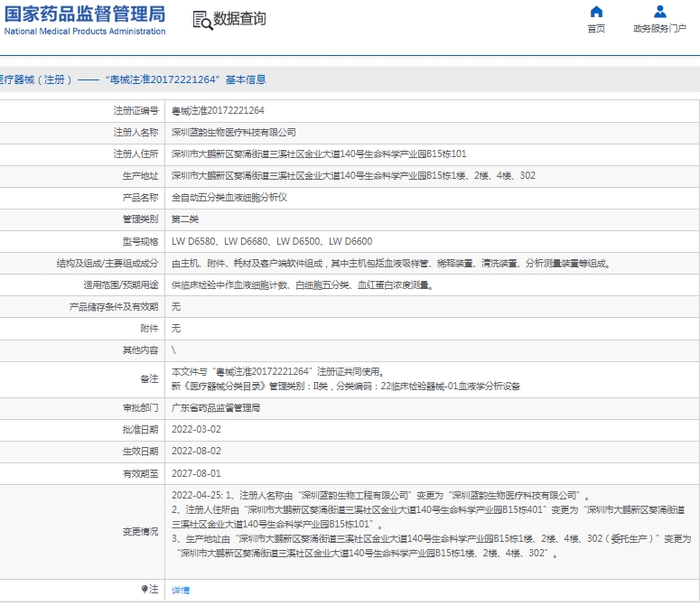
Task: Select expiry date 2027-08-01
Action: pyautogui.click(x=196, y=473)
